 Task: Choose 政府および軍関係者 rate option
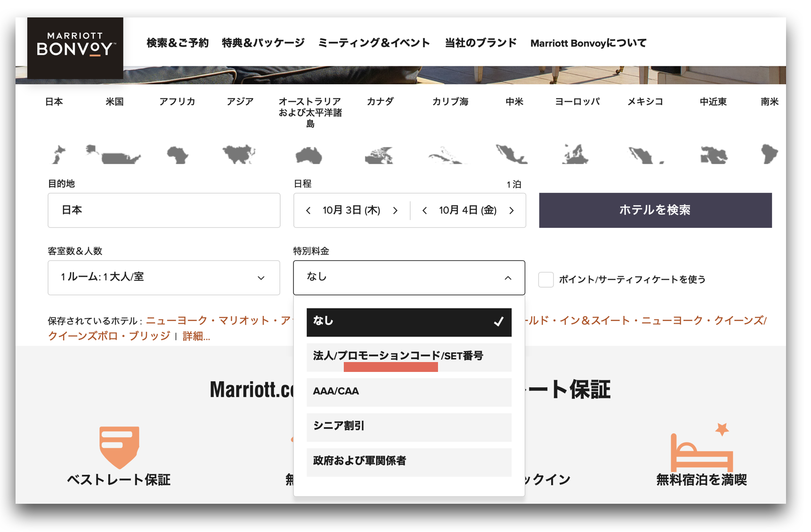(409, 462)
